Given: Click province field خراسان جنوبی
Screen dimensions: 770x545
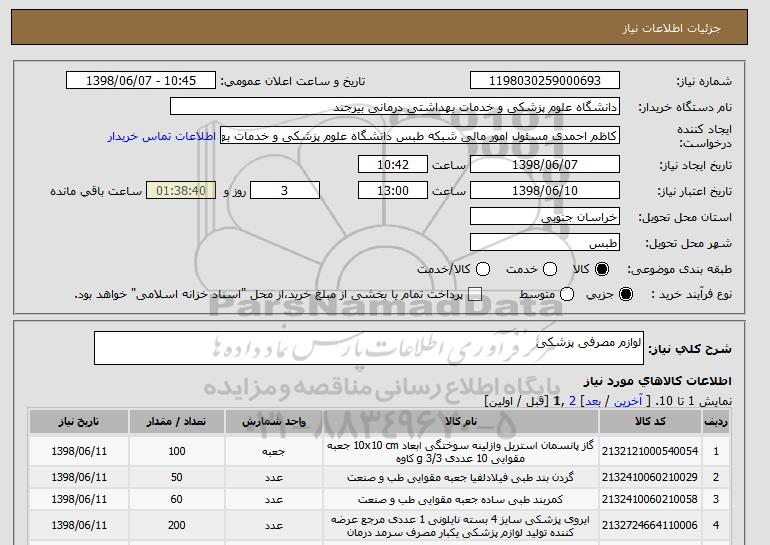Looking at the screenshot, I should [545, 217].
